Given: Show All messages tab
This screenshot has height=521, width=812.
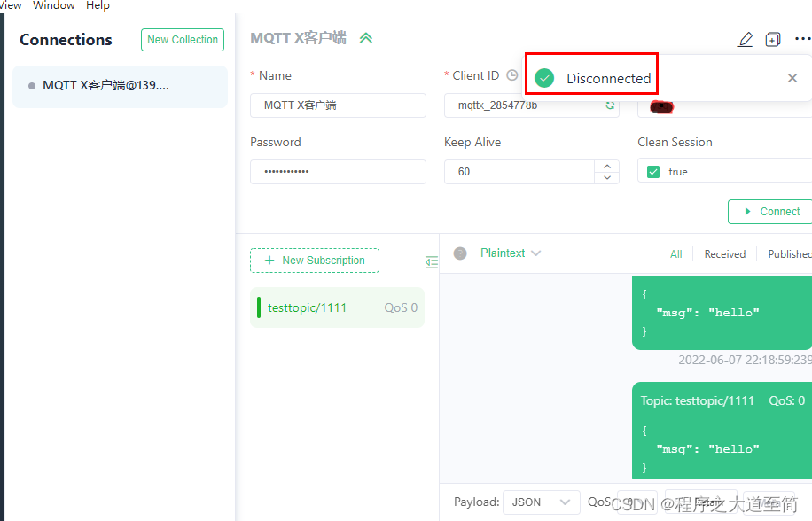Looking at the screenshot, I should tap(675, 254).
